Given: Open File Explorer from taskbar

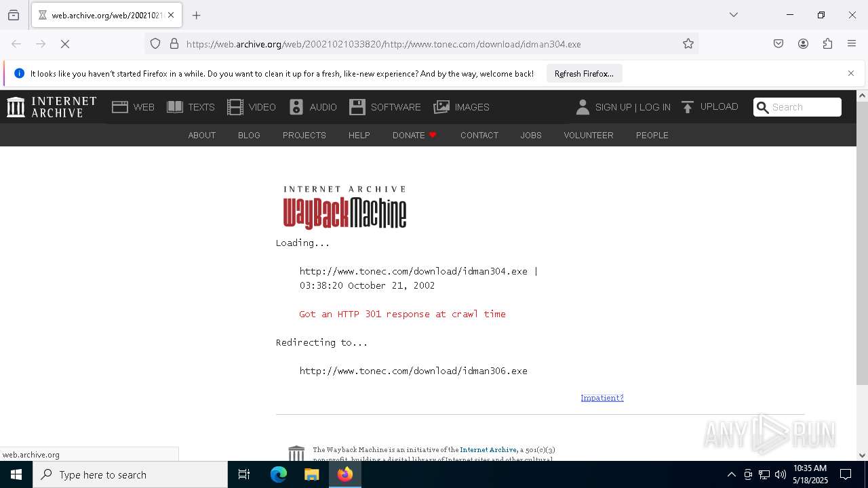Looking at the screenshot, I should pyautogui.click(x=311, y=474).
